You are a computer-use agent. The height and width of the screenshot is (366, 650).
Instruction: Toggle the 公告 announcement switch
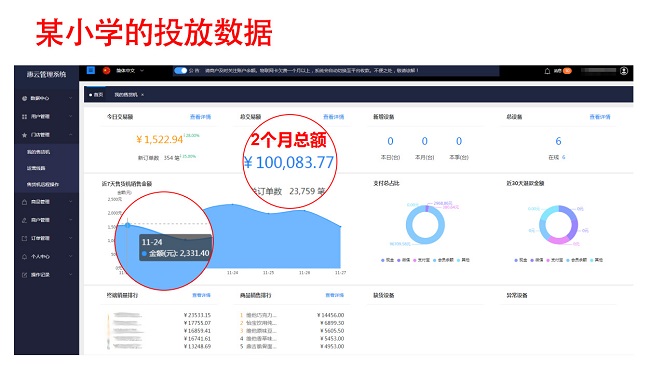tap(180, 70)
